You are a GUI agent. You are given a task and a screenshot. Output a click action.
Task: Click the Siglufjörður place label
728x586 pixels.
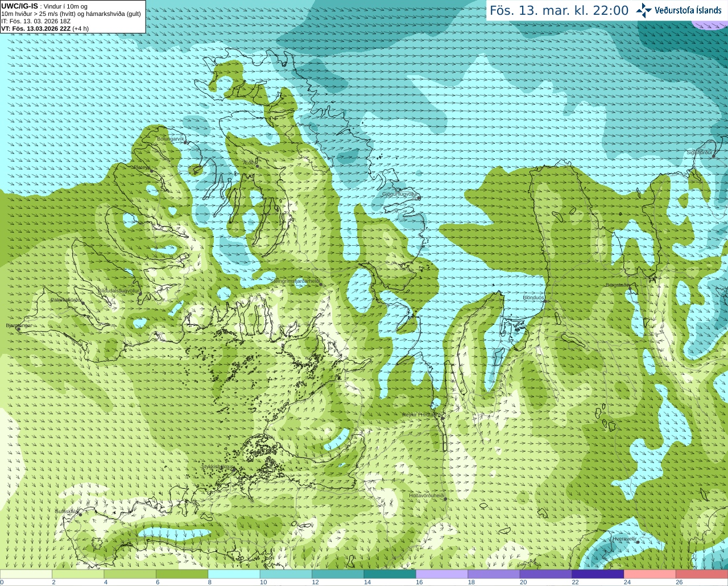tap(700, 153)
